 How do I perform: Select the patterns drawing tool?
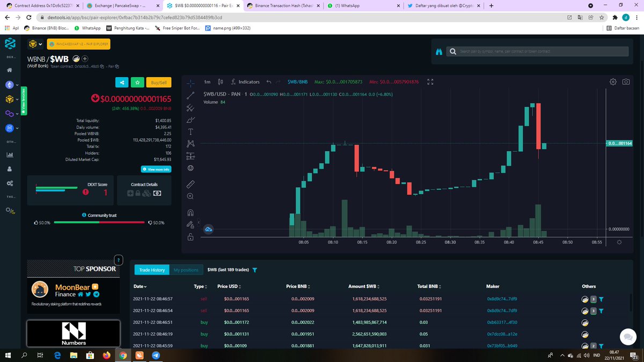[191, 143]
